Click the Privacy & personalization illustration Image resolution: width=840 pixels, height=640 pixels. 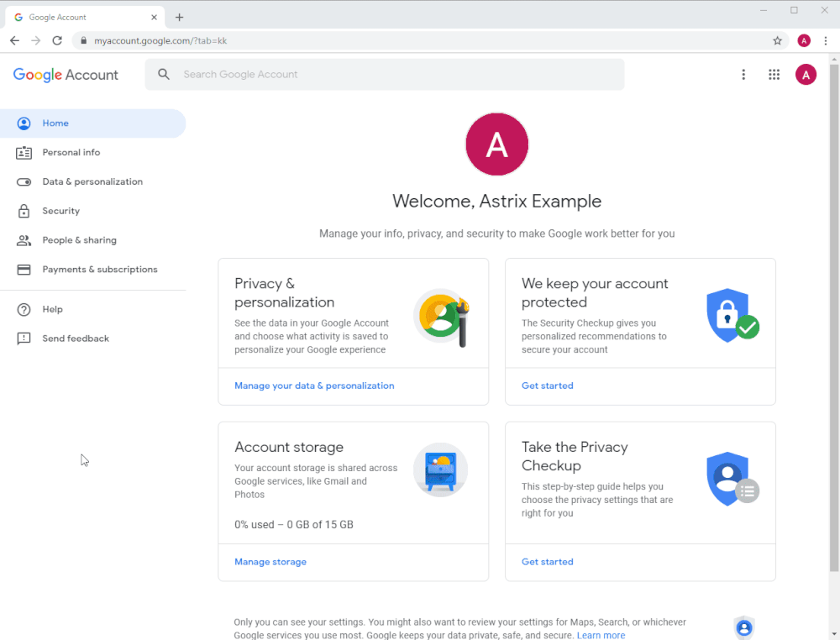pos(442,317)
